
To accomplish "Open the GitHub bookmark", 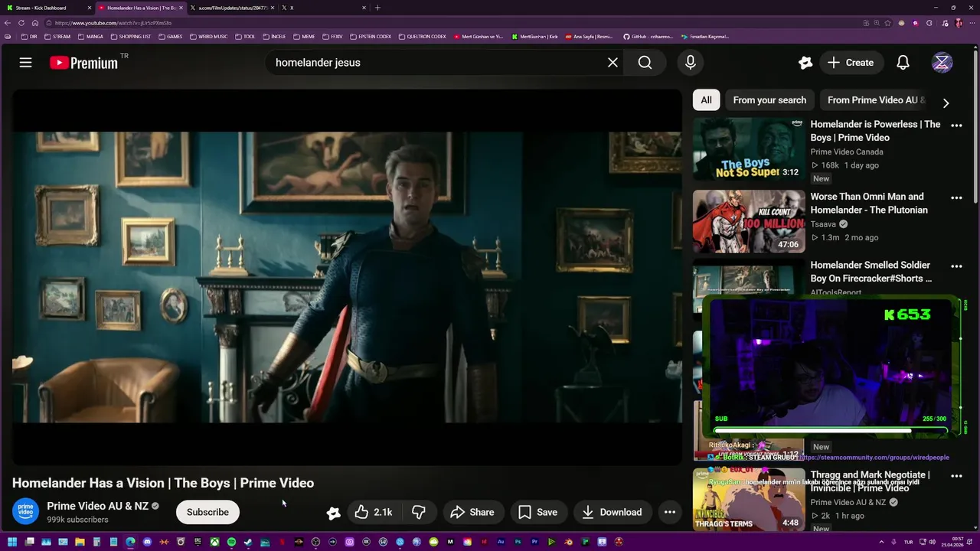I will pyautogui.click(x=648, y=36).
